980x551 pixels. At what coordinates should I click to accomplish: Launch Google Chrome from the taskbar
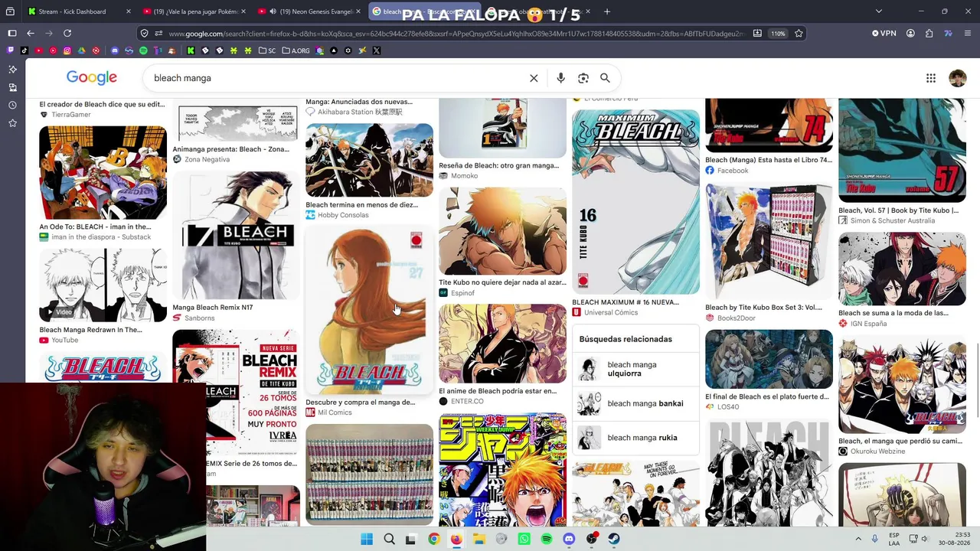[x=434, y=539]
